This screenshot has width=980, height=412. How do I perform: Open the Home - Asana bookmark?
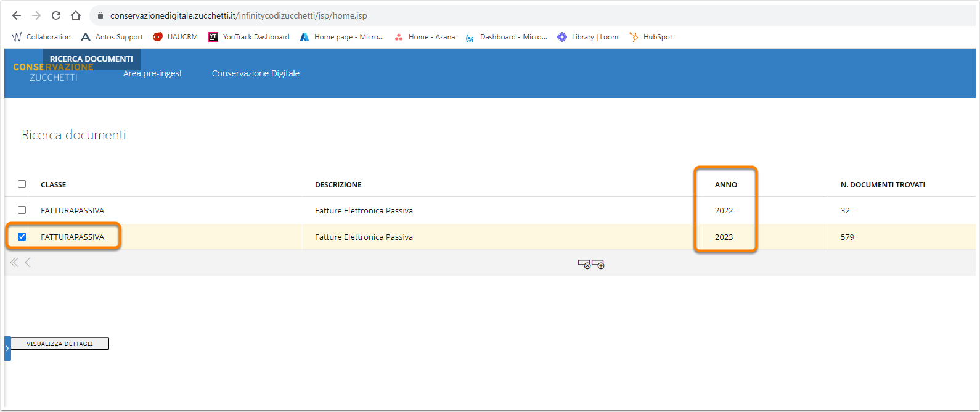point(425,37)
